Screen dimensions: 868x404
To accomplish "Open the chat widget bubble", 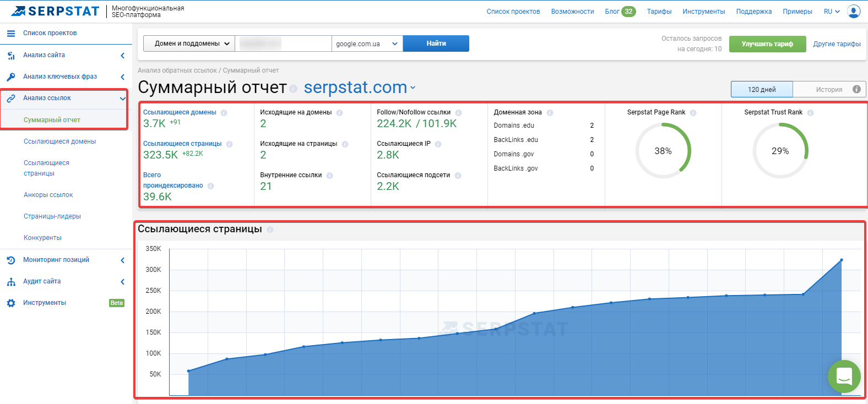I will [844, 376].
